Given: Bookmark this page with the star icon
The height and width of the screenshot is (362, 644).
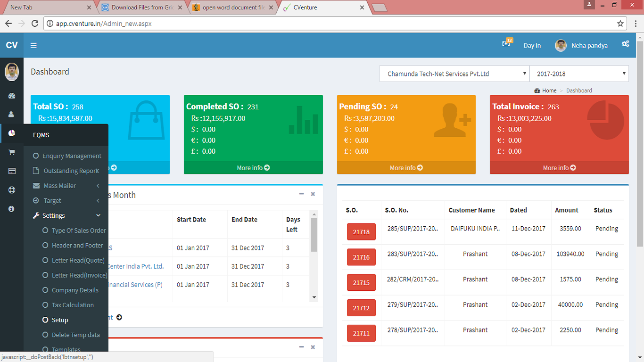Looking at the screenshot, I should tap(620, 24).
